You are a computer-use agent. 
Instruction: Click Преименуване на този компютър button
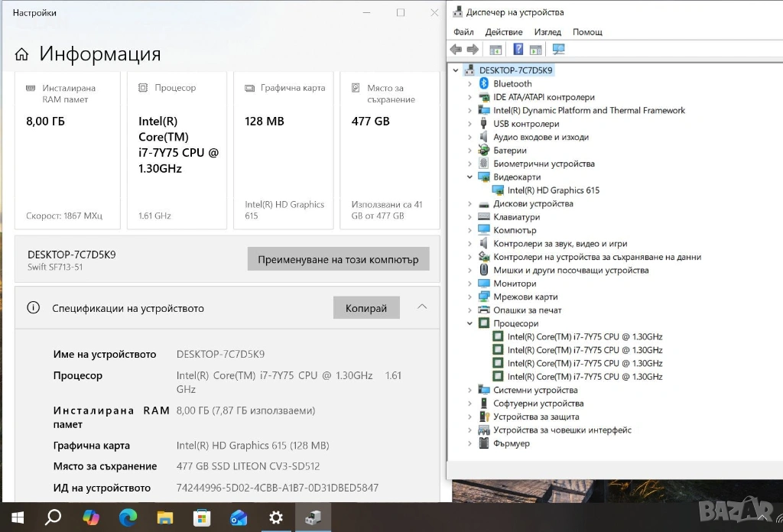pyautogui.click(x=338, y=259)
